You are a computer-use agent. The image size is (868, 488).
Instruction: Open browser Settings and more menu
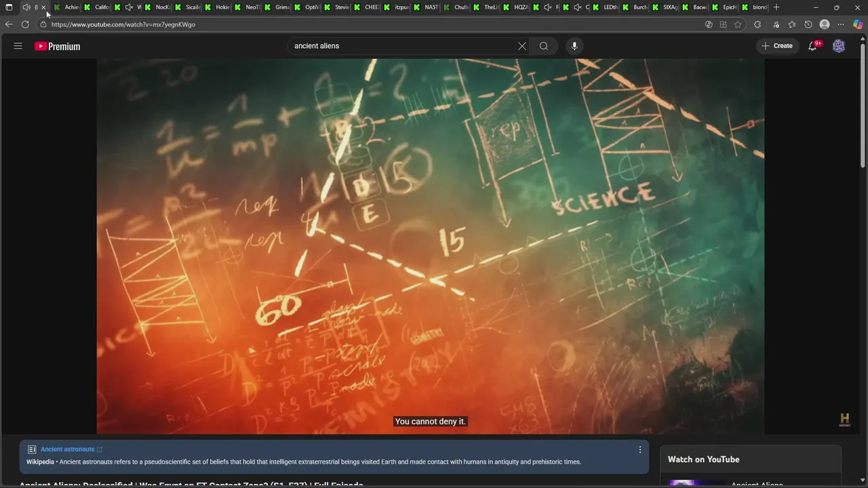[x=842, y=24]
